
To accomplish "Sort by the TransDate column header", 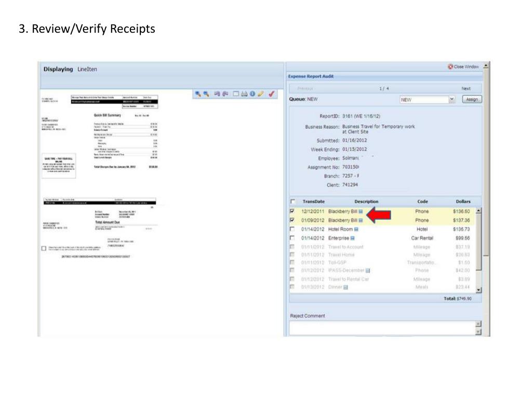I will [x=313, y=202].
